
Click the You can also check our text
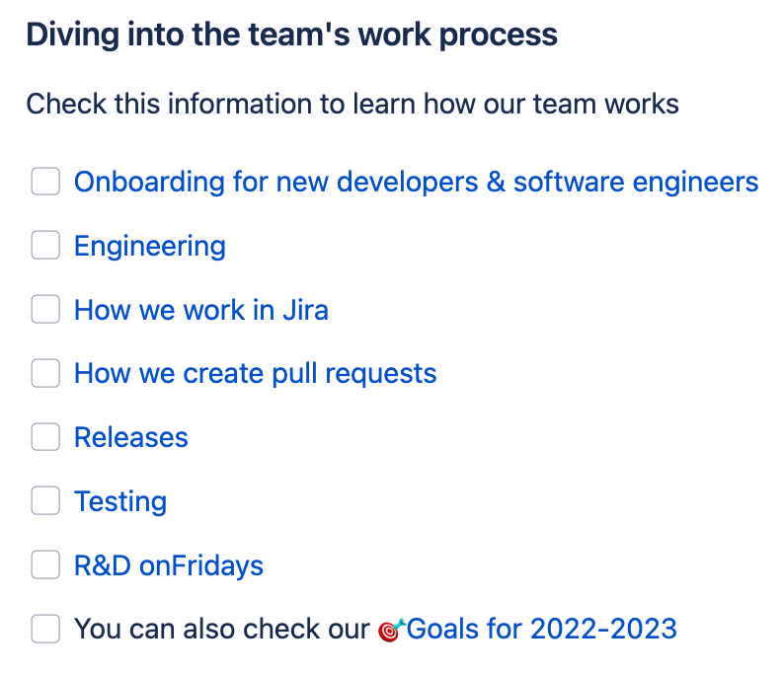click(x=221, y=629)
